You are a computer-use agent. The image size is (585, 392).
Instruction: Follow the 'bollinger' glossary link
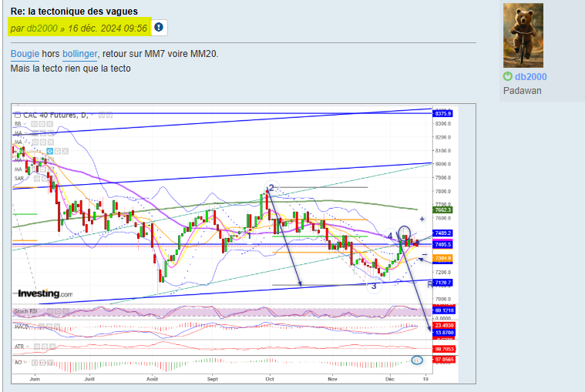point(80,54)
